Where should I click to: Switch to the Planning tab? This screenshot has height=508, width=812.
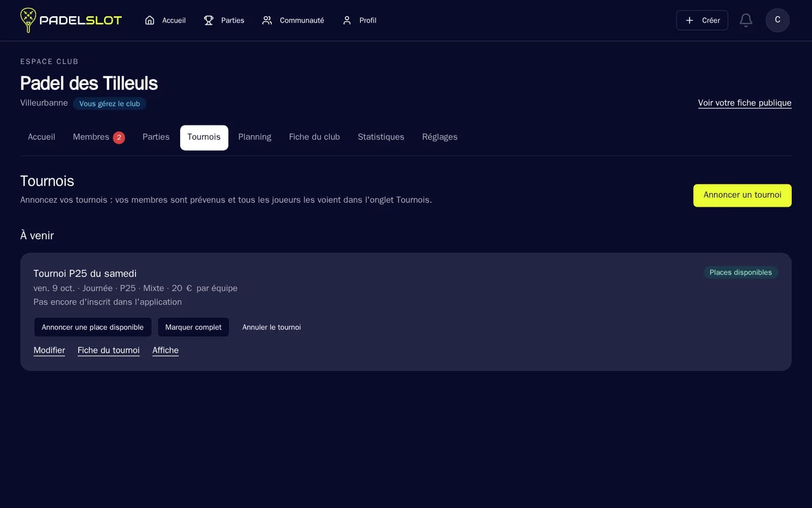coord(255,137)
